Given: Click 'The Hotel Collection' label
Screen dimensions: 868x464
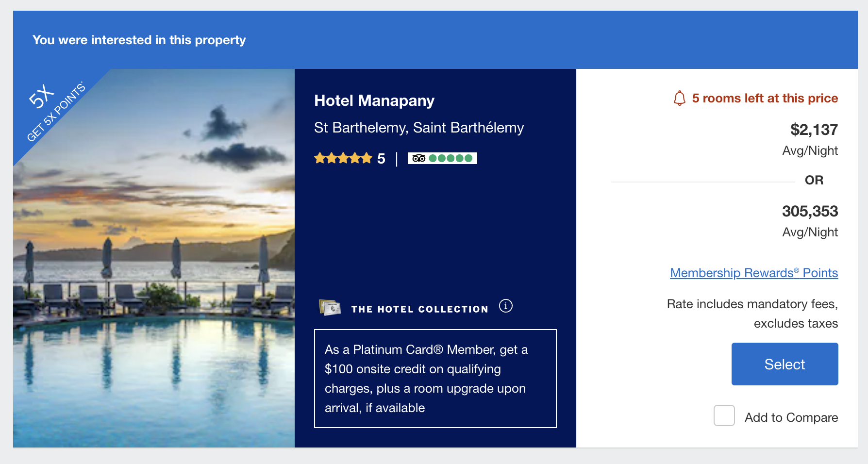Looking at the screenshot, I should pyautogui.click(x=420, y=309).
